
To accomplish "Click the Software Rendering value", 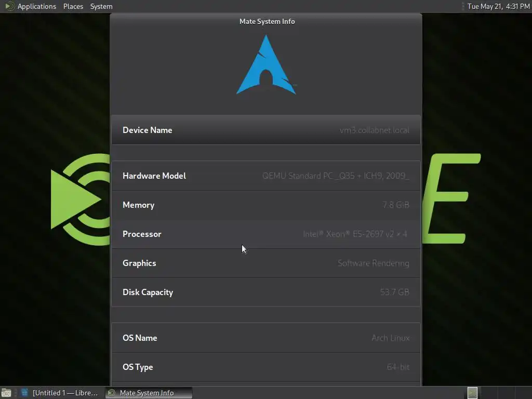I will [373, 263].
